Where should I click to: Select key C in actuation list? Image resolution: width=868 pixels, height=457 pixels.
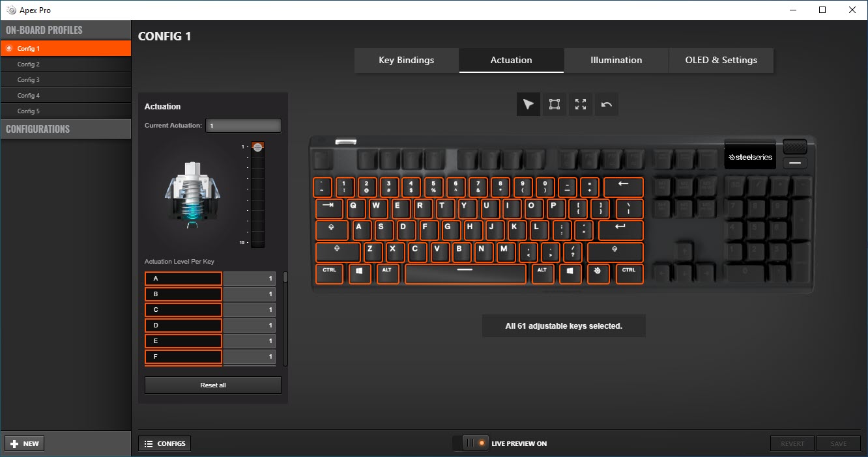(x=183, y=310)
